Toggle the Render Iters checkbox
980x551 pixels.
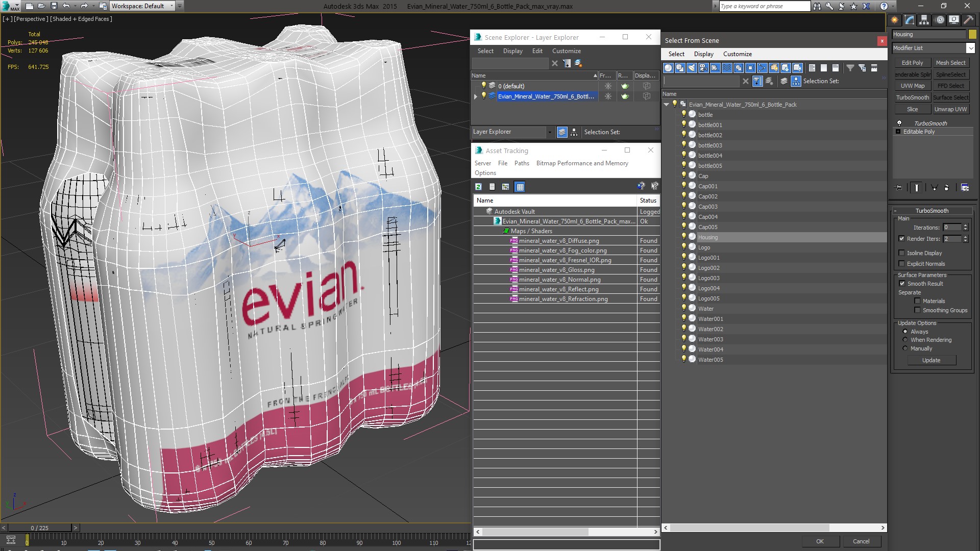pos(901,239)
